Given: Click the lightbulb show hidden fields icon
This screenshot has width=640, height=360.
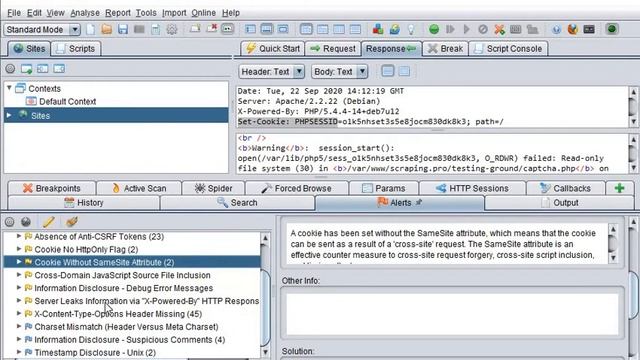Looking at the screenshot, I should coord(411,29).
